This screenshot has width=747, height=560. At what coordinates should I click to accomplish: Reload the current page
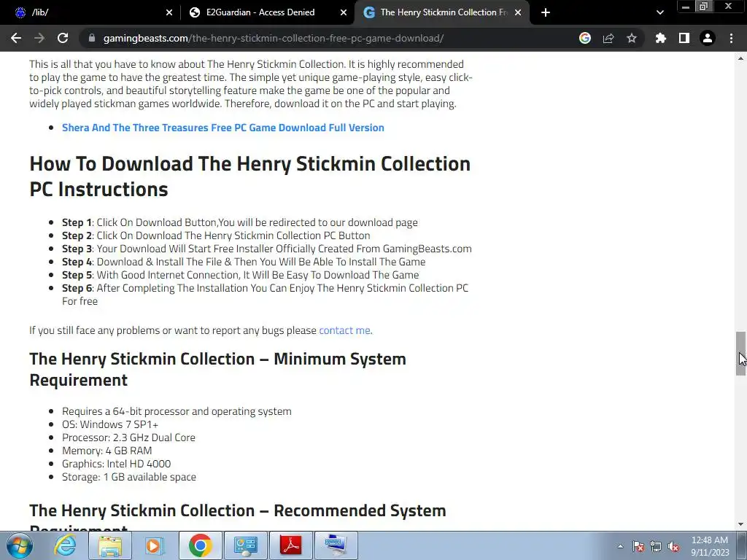(63, 38)
